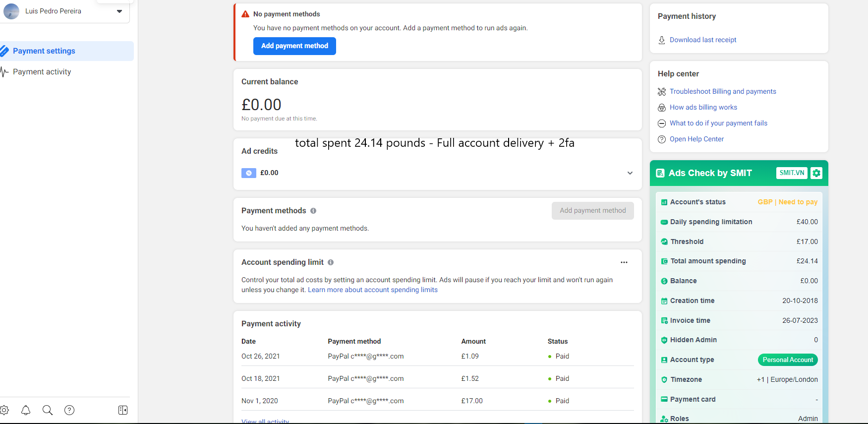
Task: Click the grey Add payment method button
Action: [593, 211]
